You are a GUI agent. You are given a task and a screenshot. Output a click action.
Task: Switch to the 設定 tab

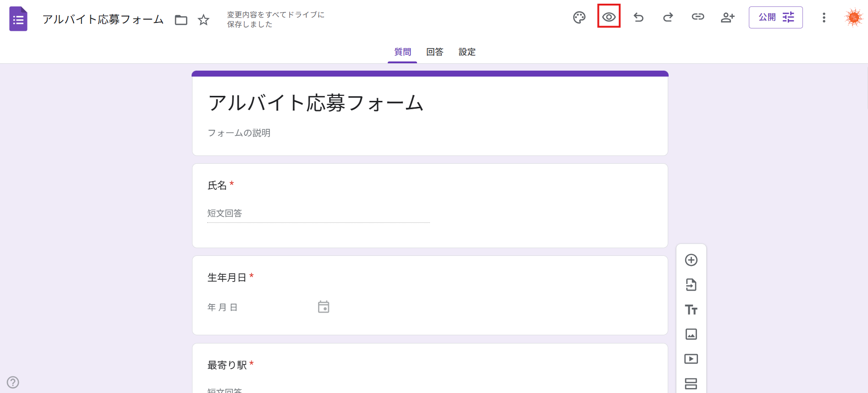[467, 52]
